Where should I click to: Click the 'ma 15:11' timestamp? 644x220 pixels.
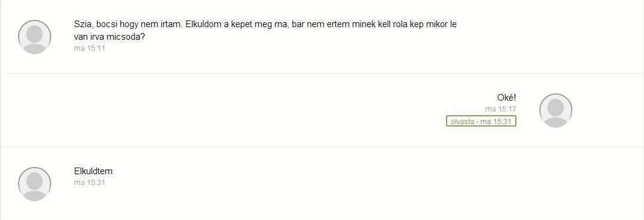[90, 48]
